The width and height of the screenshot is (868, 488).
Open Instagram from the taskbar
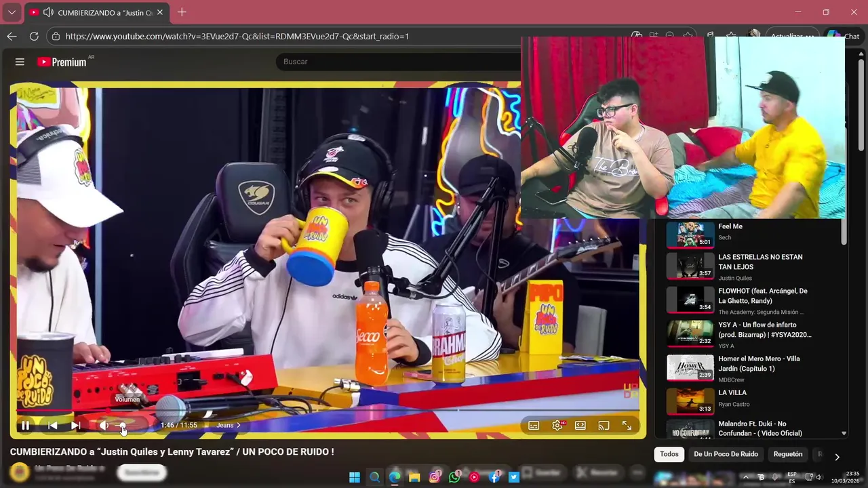point(435,477)
